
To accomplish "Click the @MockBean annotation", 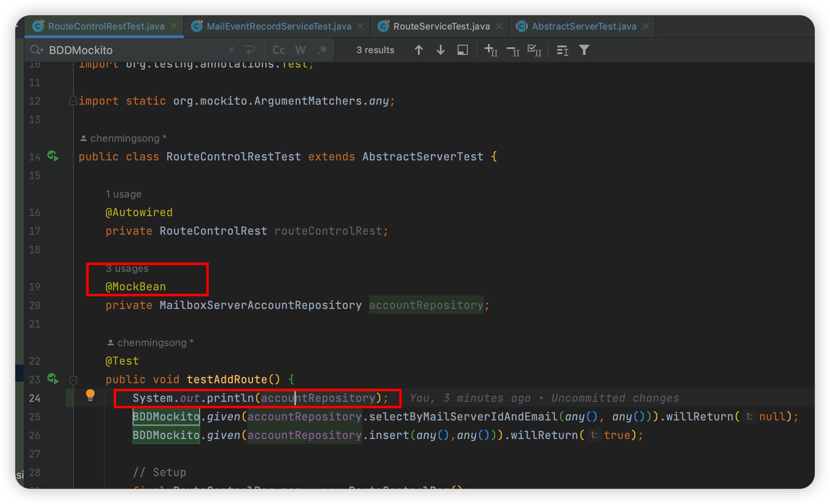I will pyautogui.click(x=136, y=287).
